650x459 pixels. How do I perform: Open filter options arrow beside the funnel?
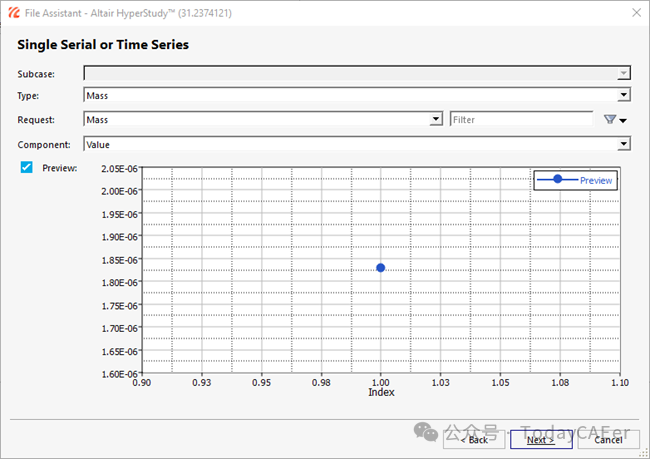click(624, 121)
